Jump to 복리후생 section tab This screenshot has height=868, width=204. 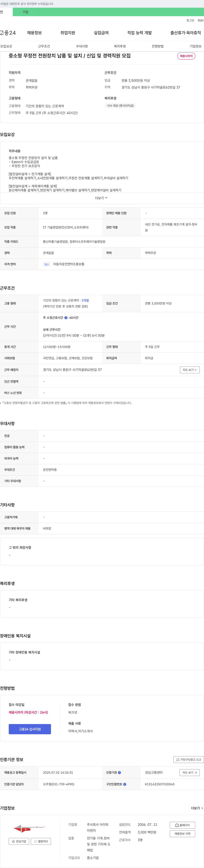pyautogui.click(x=120, y=46)
